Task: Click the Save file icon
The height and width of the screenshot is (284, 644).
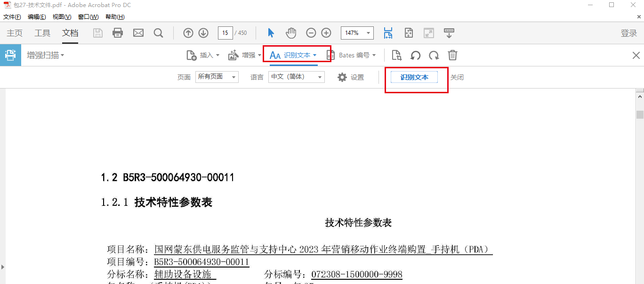Action: click(x=97, y=33)
